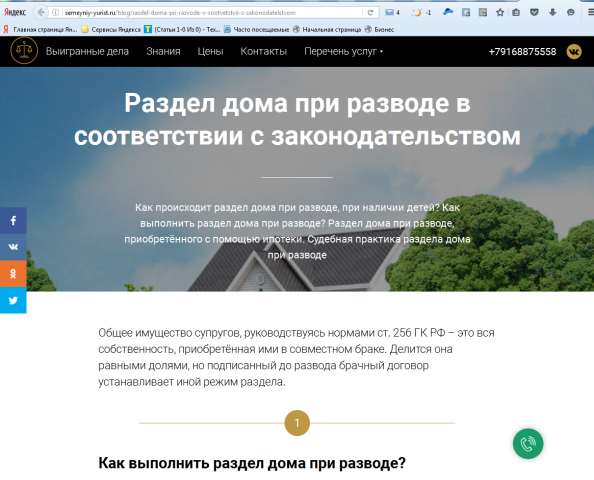Image resolution: width=594 pixels, height=480 pixels.
Task: Open the screenshot tool icon in toolbar
Action: 466,13
